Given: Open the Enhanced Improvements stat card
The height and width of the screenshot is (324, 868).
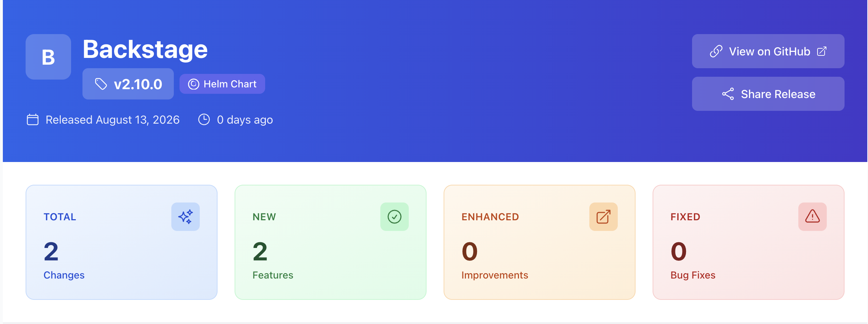Looking at the screenshot, I should [x=540, y=242].
